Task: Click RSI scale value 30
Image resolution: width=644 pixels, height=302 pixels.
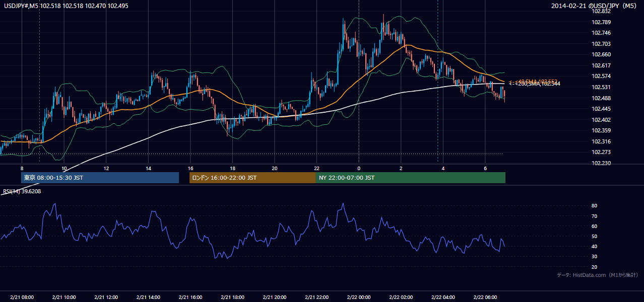Action: (x=595, y=257)
